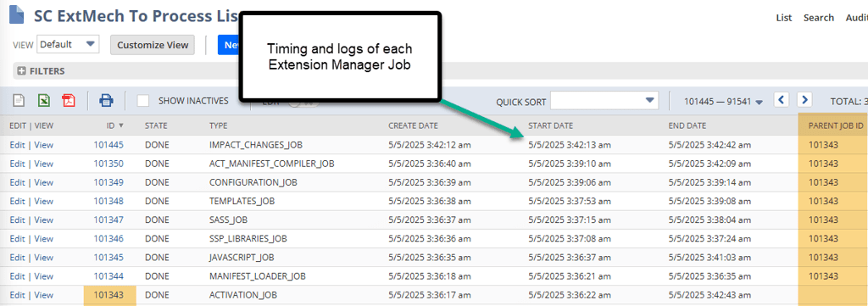Click Edit for ACT_MANIFEST_COMPILER_JOB row

(17, 164)
